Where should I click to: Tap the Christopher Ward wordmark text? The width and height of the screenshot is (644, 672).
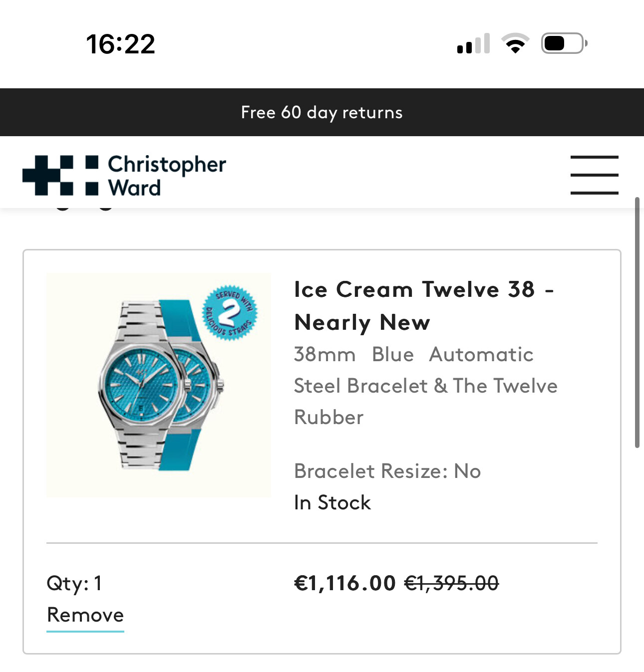[167, 175]
